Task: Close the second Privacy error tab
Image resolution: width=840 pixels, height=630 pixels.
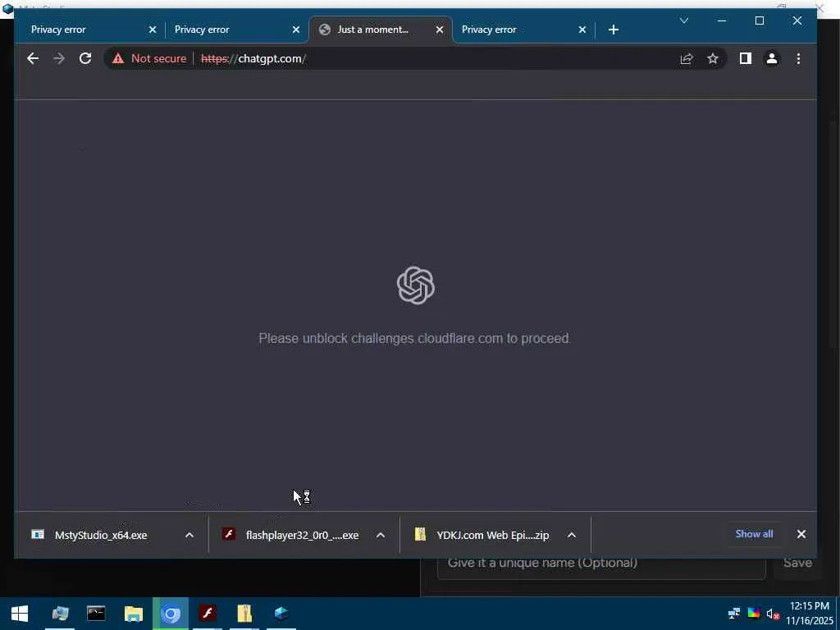Action: point(295,30)
